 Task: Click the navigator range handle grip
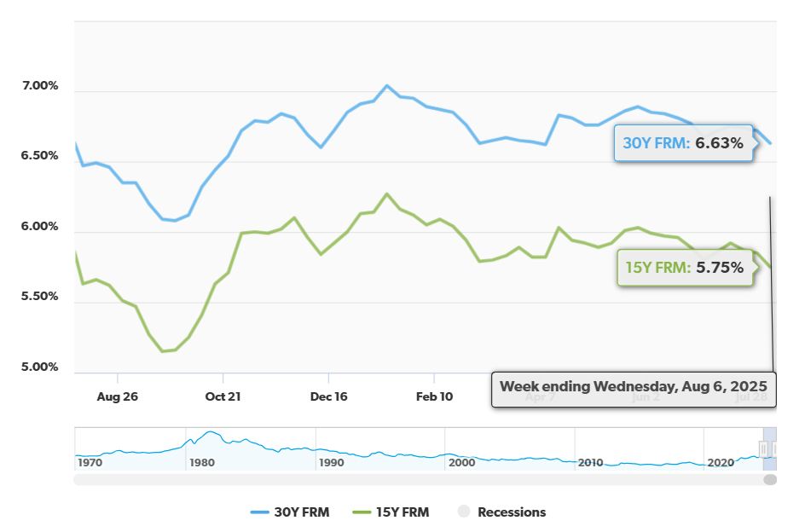coord(764,448)
